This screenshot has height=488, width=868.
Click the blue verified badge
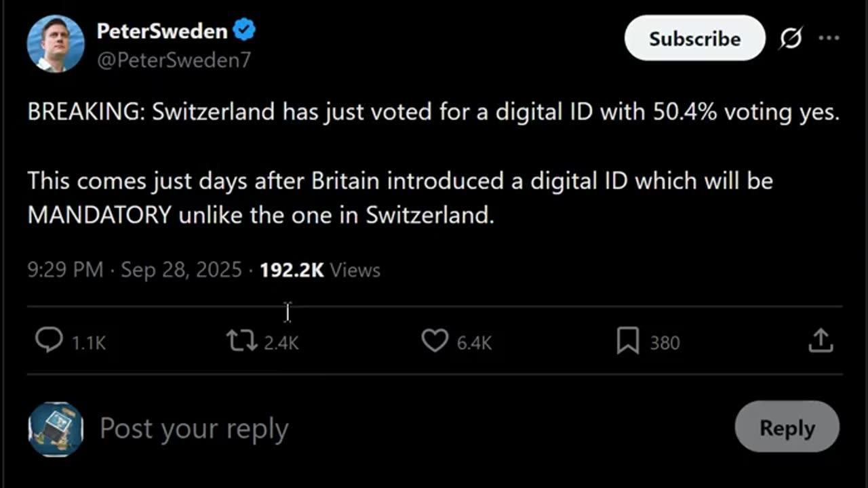[x=244, y=30]
